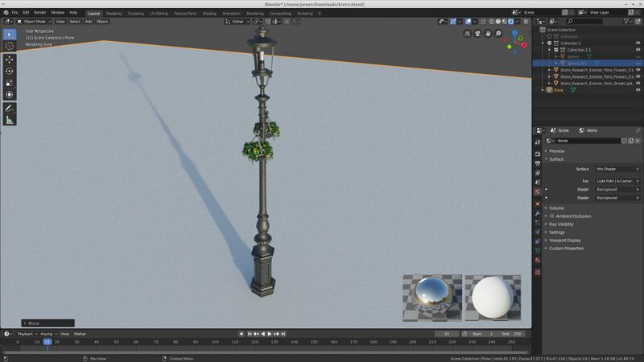
Task: Expand the Custom Properties panel
Action: point(566,249)
